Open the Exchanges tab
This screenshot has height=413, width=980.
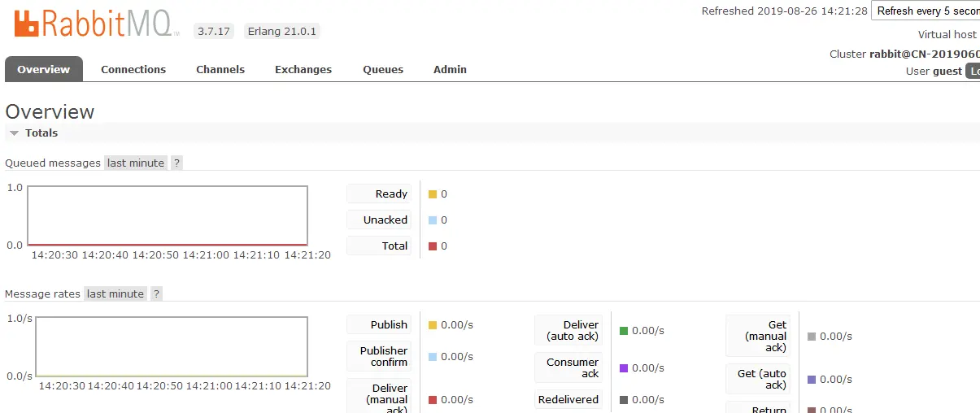pos(303,69)
